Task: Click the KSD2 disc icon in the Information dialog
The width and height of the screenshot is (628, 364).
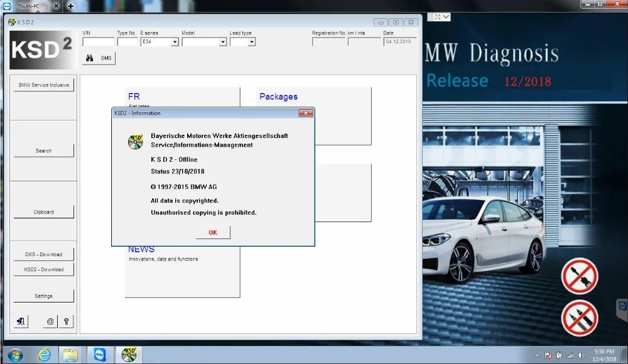Action: [136, 142]
